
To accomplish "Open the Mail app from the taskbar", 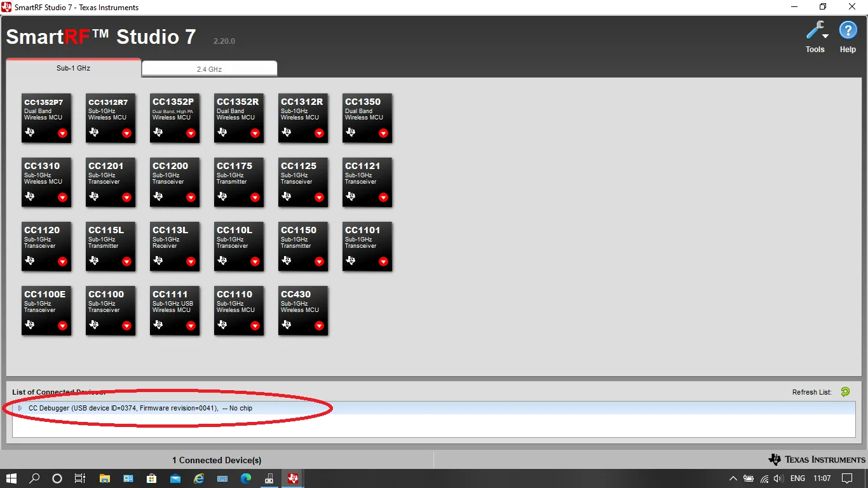I will (175, 478).
